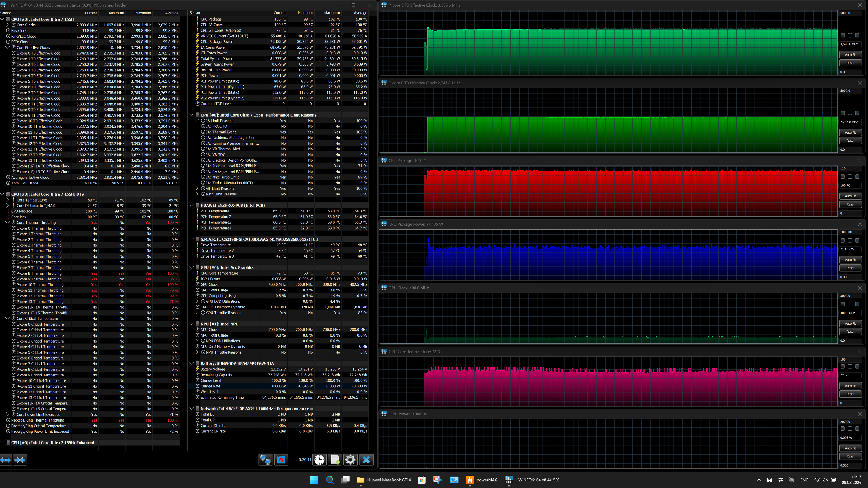Viewport: 868px width, 488px height.
Task: Click the log file with plus icon
Action: (x=335, y=459)
